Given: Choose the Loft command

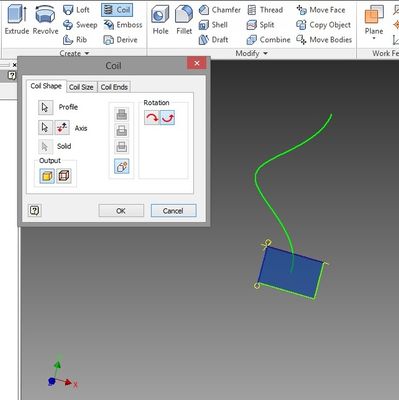Looking at the screenshot, I should [x=76, y=10].
